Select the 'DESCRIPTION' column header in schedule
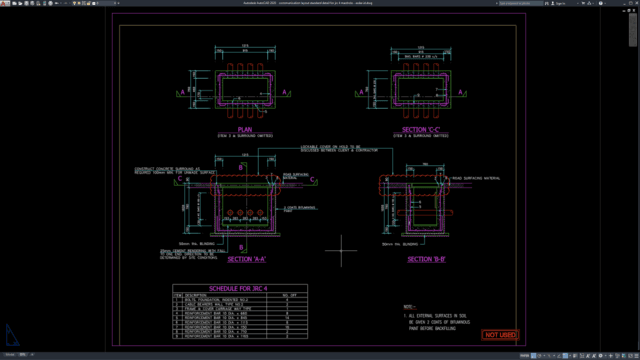640x360 pixels. tap(196, 295)
